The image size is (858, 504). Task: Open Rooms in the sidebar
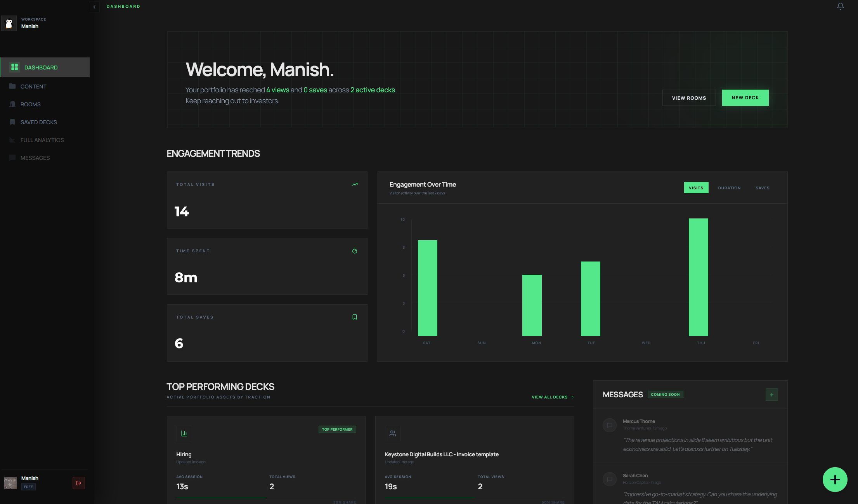[x=45, y=104]
